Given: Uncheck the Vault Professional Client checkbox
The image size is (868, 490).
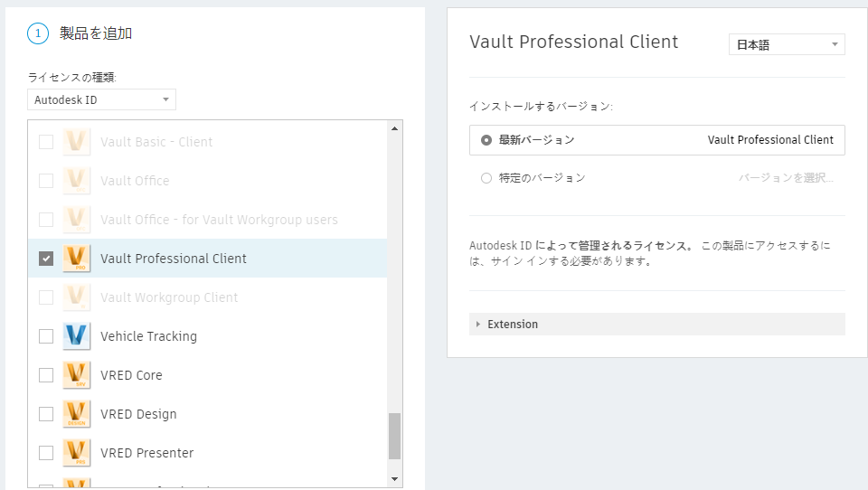Looking at the screenshot, I should point(46,259).
